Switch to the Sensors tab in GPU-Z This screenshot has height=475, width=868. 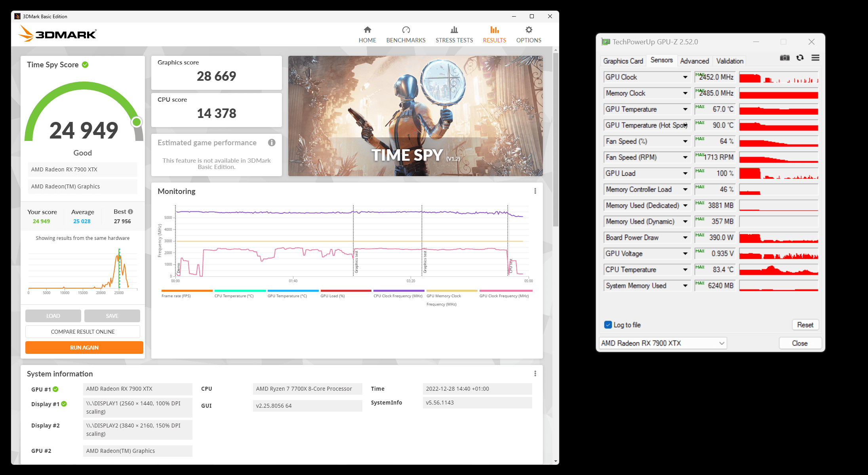pyautogui.click(x=661, y=60)
